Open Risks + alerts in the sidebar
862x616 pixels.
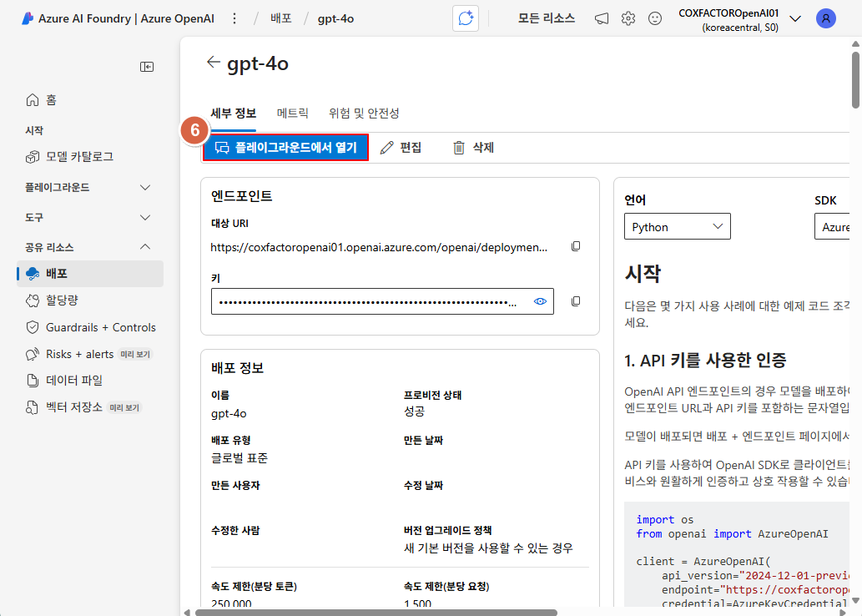point(90,354)
